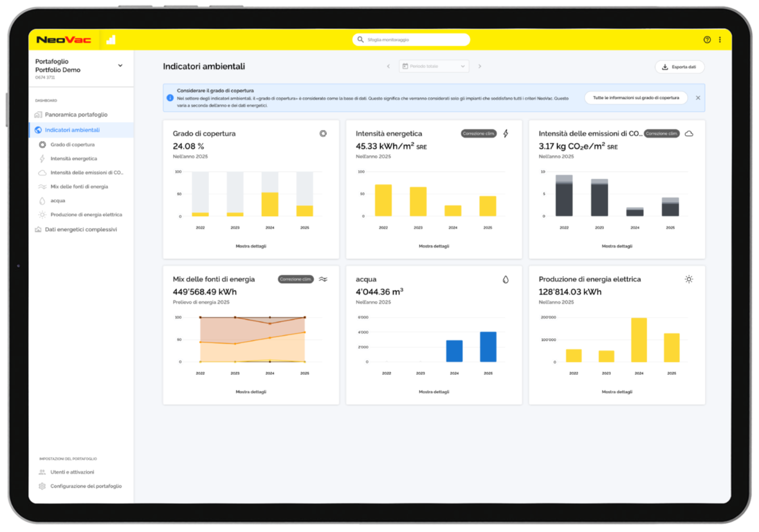Toggle Correzione clim. on CO₂ emissions card
Image resolution: width=759 pixels, height=532 pixels.
coord(661,134)
